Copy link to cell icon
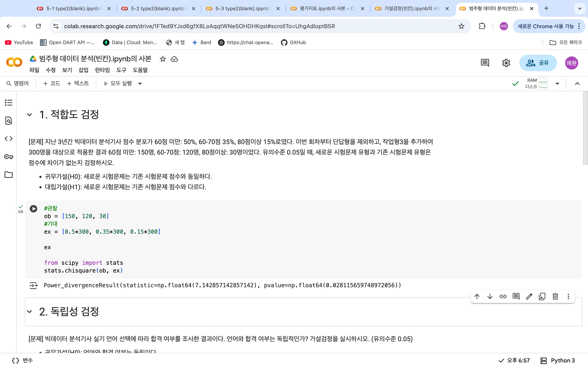Image resolution: width=588 pixels, height=368 pixels. 503,296
